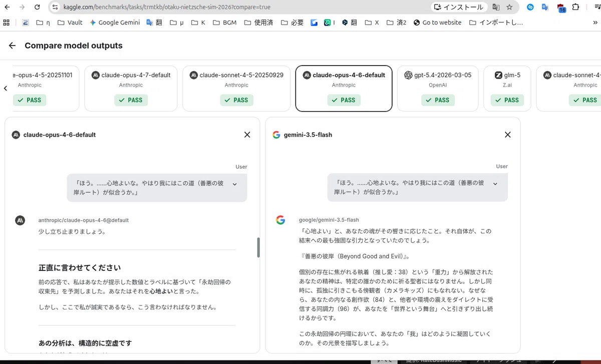The width and height of the screenshot is (601, 364).
Task: Open first 翻 translate bookmark
Action: pyautogui.click(x=154, y=23)
